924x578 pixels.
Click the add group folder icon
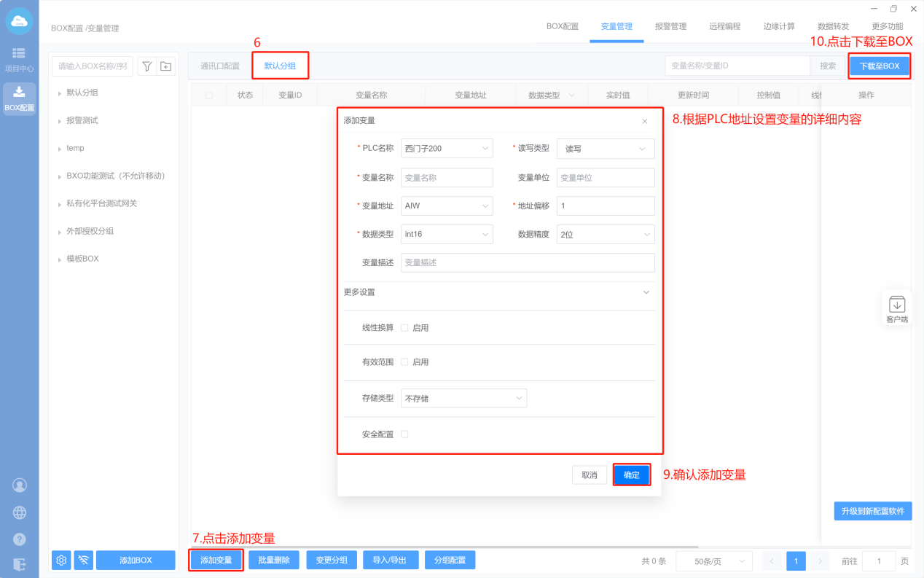tap(166, 66)
